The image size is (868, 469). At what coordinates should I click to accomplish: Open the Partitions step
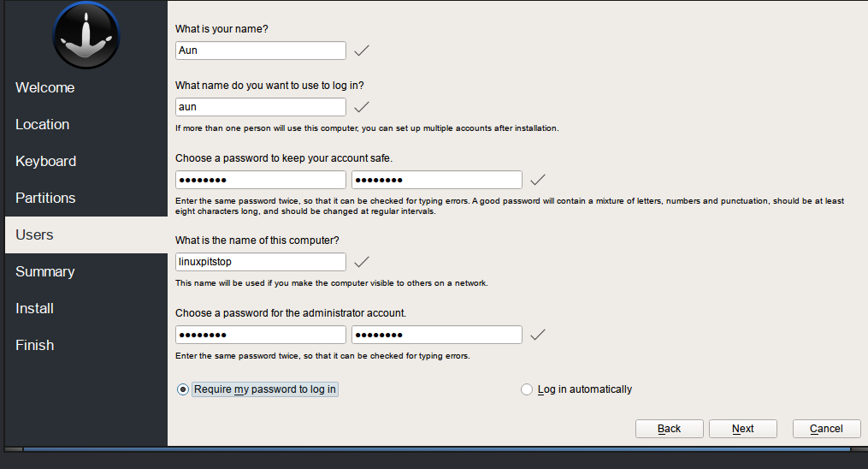[x=45, y=198]
